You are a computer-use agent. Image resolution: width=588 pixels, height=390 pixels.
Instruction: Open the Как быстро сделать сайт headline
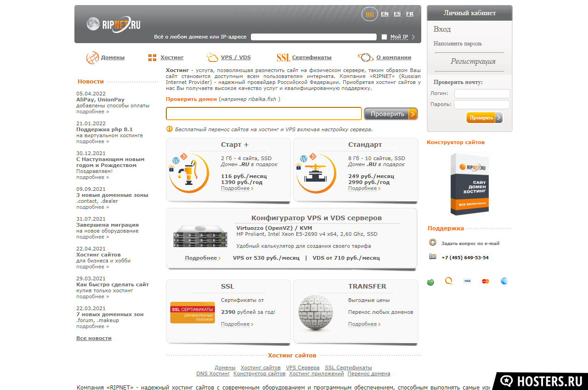pos(113,284)
